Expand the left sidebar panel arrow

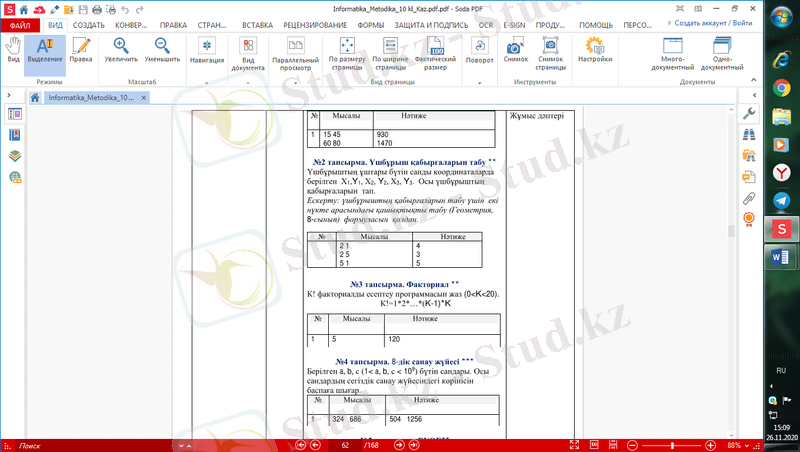[8, 96]
